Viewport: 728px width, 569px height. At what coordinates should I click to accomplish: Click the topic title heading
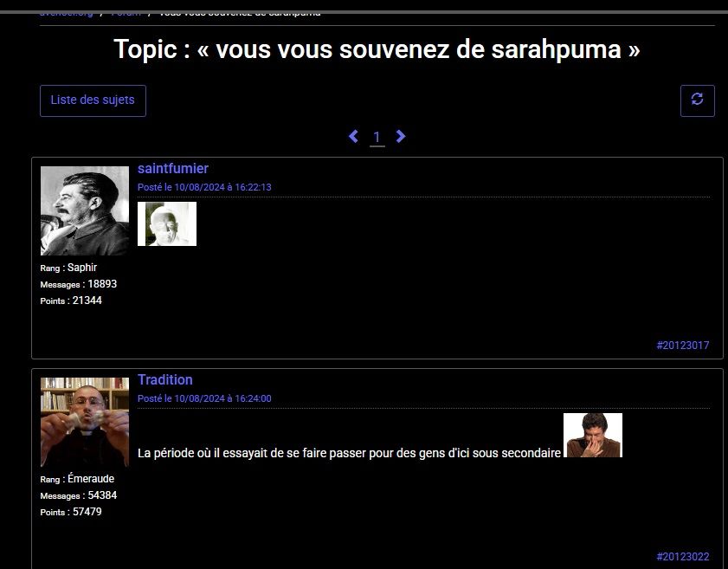[377, 49]
